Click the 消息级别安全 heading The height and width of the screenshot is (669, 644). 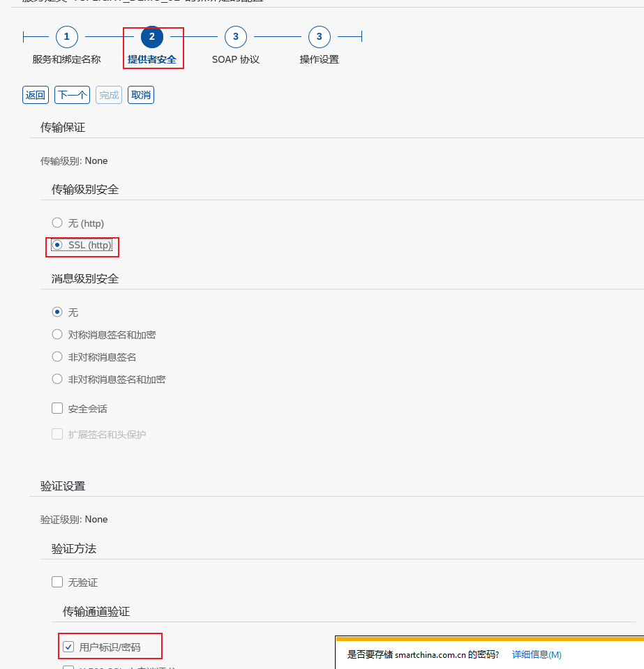85,278
